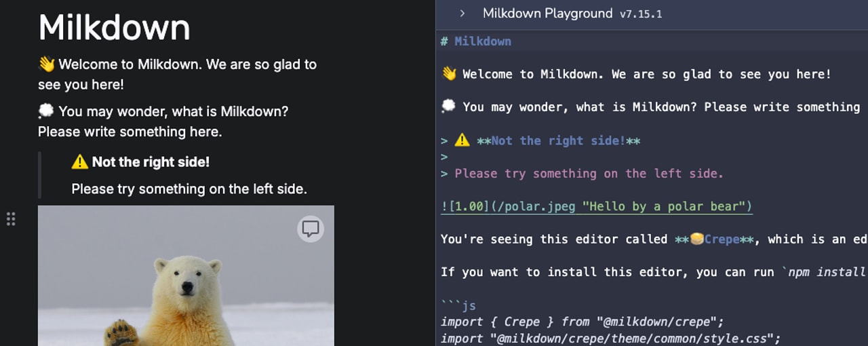Click the block drag handle beside the image
Image resolution: width=868 pixels, height=346 pixels.
tap(11, 219)
